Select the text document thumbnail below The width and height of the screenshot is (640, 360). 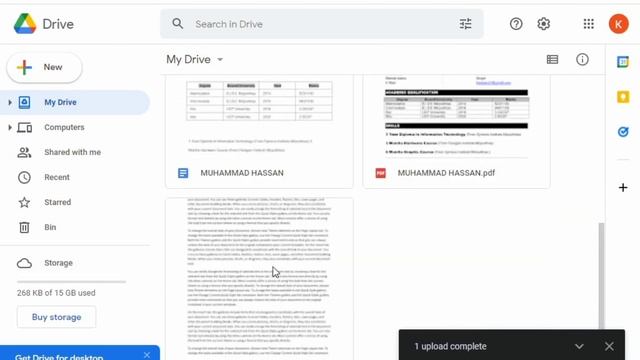point(259,279)
